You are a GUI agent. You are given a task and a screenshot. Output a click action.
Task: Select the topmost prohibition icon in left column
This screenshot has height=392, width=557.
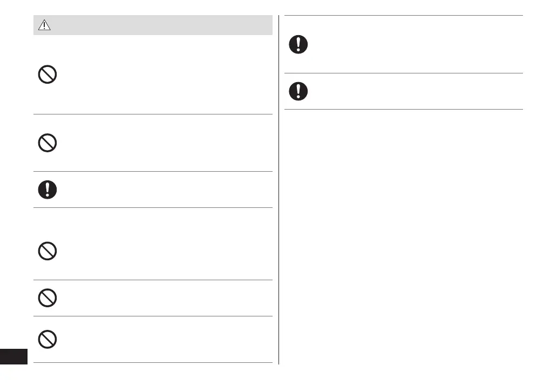[47, 75]
